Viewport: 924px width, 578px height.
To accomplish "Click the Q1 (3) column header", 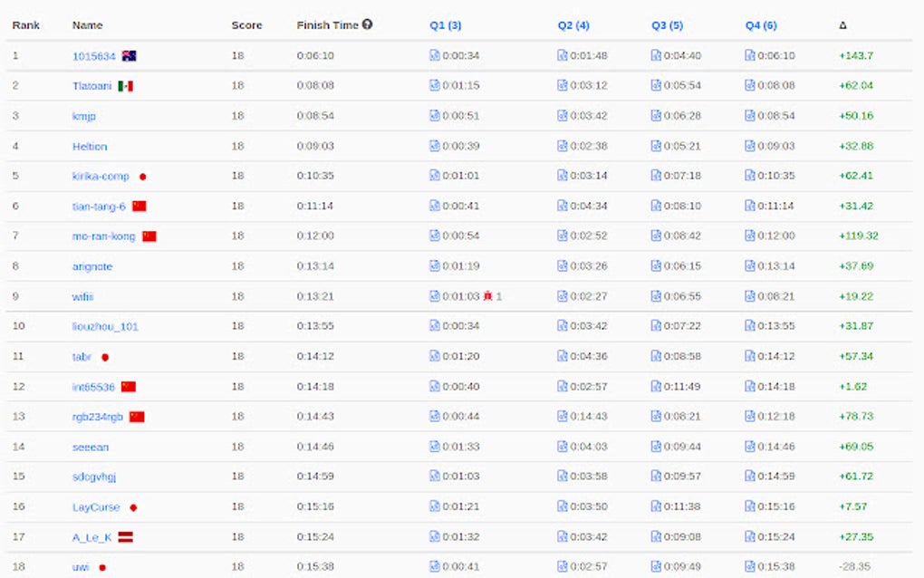I will (444, 24).
